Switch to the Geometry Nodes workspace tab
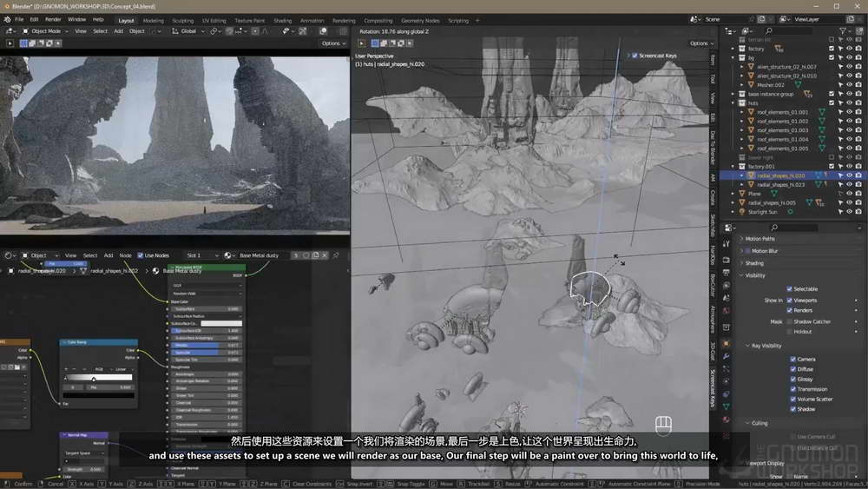This screenshot has height=489, width=868. click(420, 21)
